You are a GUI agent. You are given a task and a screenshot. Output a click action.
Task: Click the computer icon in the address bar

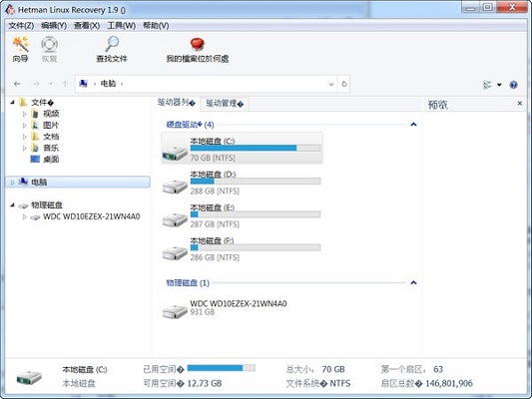pos(83,84)
